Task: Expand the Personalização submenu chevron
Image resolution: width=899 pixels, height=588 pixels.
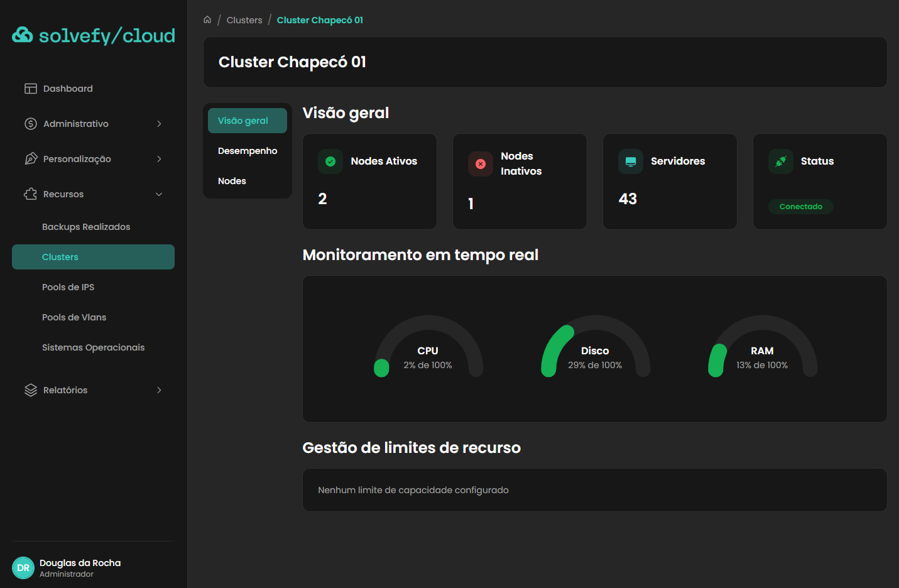Action: coord(159,159)
